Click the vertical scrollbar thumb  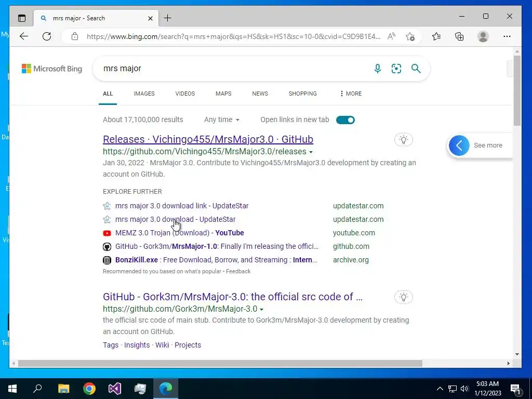517,90
